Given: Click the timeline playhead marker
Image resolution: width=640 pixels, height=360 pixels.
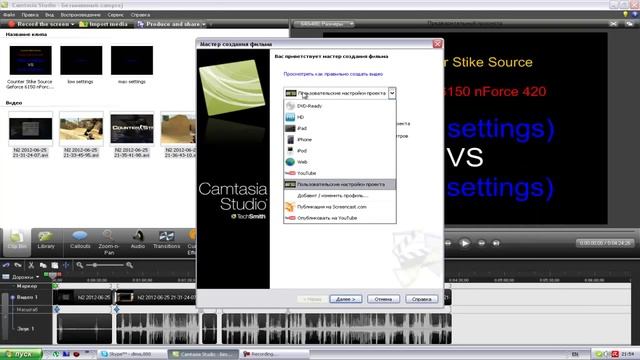Looking at the screenshot, I should 53,276.
